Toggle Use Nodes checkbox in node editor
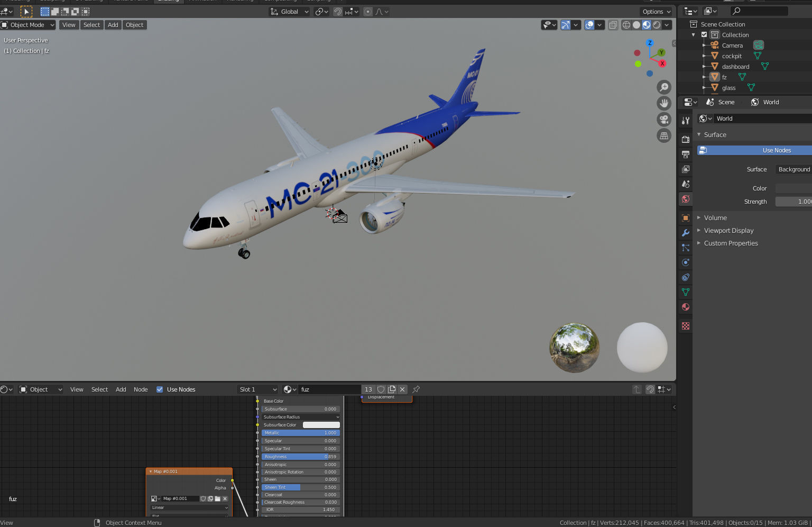The height and width of the screenshot is (527, 812). 160,389
